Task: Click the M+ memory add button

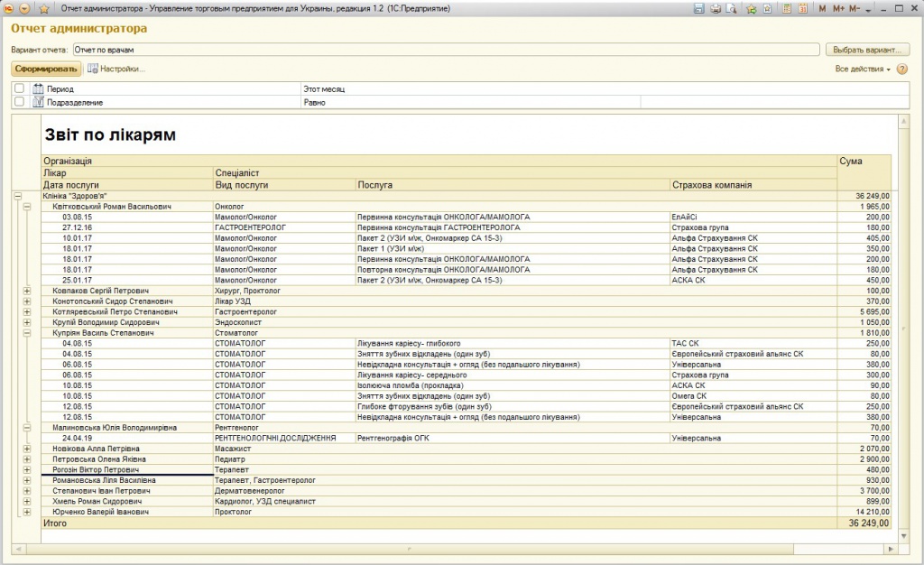Action: 838,9
